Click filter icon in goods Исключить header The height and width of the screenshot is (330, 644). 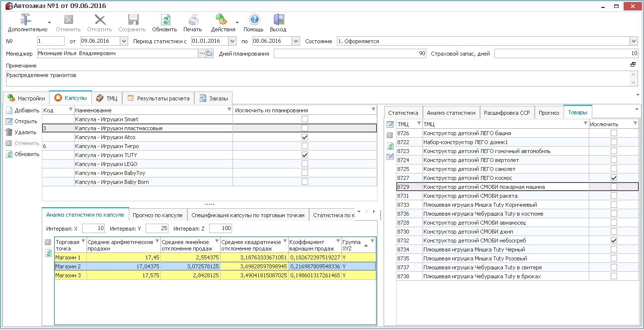(x=635, y=123)
